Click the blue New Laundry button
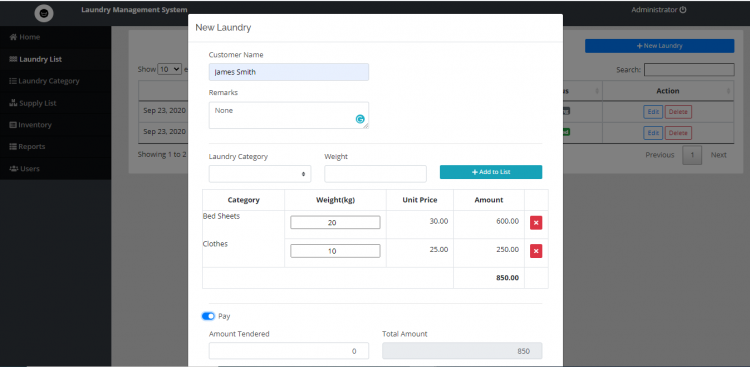The image size is (750, 367). click(660, 46)
